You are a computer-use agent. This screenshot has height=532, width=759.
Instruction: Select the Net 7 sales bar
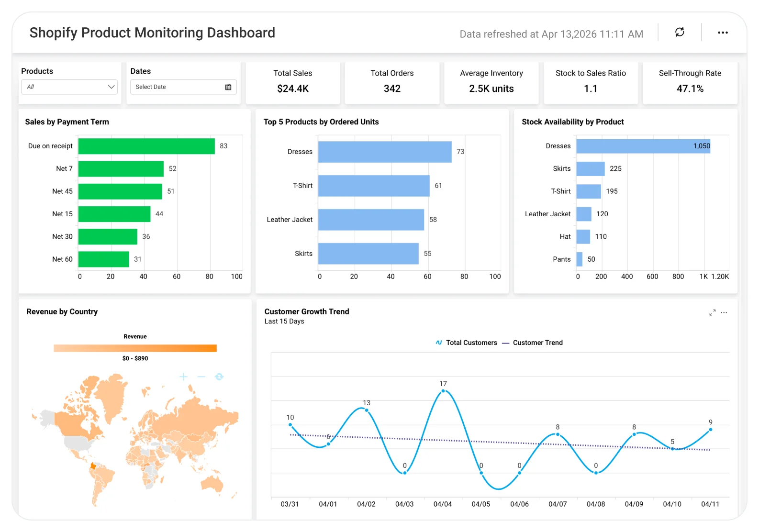point(121,168)
